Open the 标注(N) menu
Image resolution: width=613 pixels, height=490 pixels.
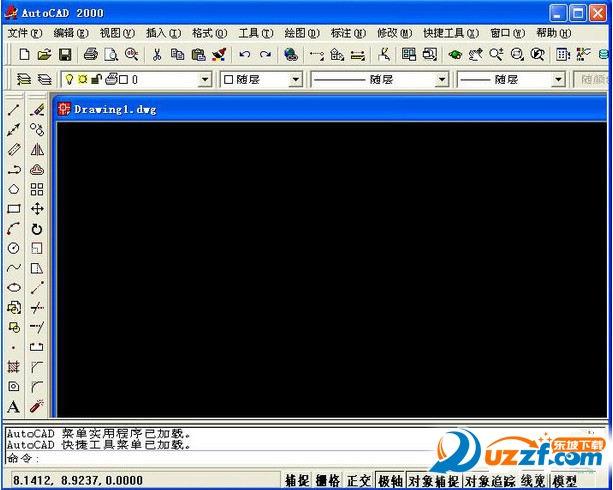(348, 33)
